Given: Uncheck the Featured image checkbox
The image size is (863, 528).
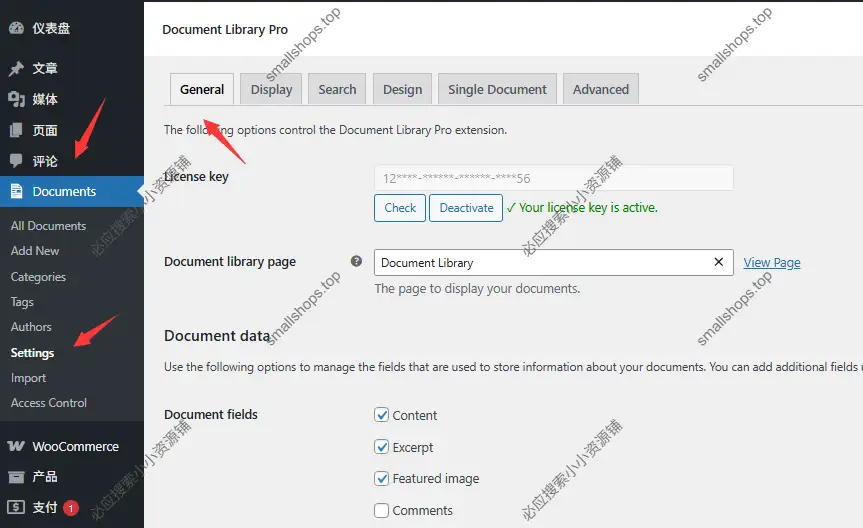Looking at the screenshot, I should click(381, 478).
